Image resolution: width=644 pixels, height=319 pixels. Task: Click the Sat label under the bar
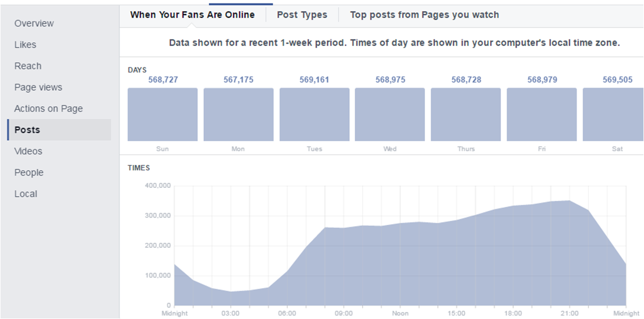618,149
